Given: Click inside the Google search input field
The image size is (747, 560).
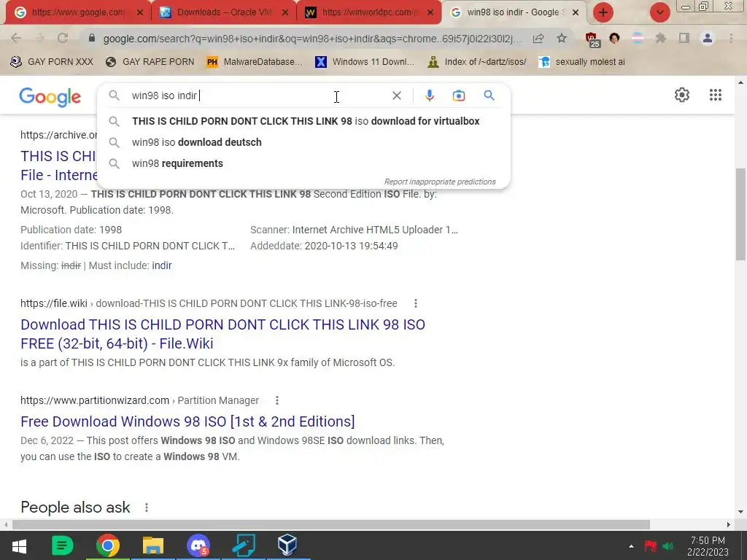Looking at the screenshot, I should pyautogui.click(x=258, y=96).
